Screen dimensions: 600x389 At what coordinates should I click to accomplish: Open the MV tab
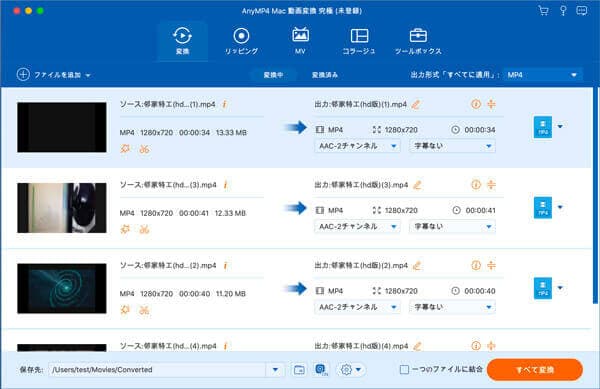click(300, 41)
